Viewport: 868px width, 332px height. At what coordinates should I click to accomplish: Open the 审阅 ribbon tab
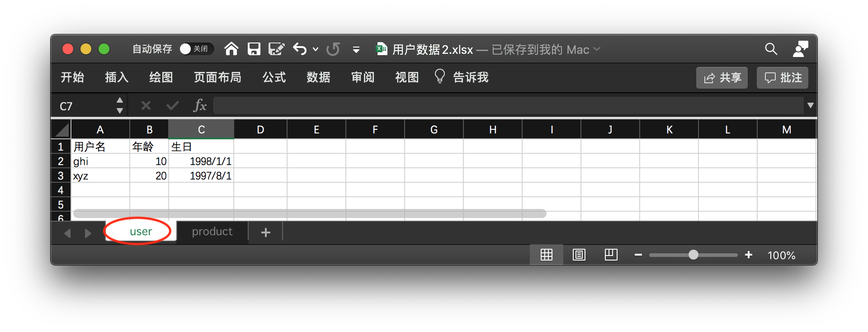363,77
